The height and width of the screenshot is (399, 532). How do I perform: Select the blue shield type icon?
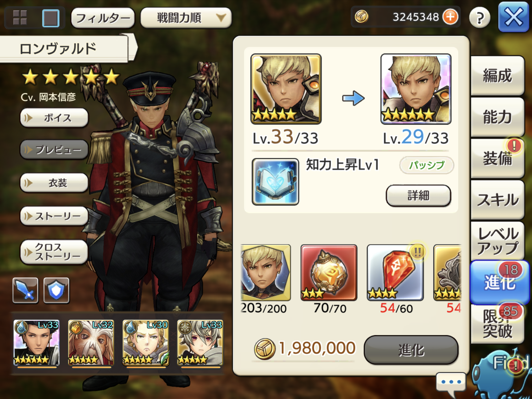[x=56, y=290]
